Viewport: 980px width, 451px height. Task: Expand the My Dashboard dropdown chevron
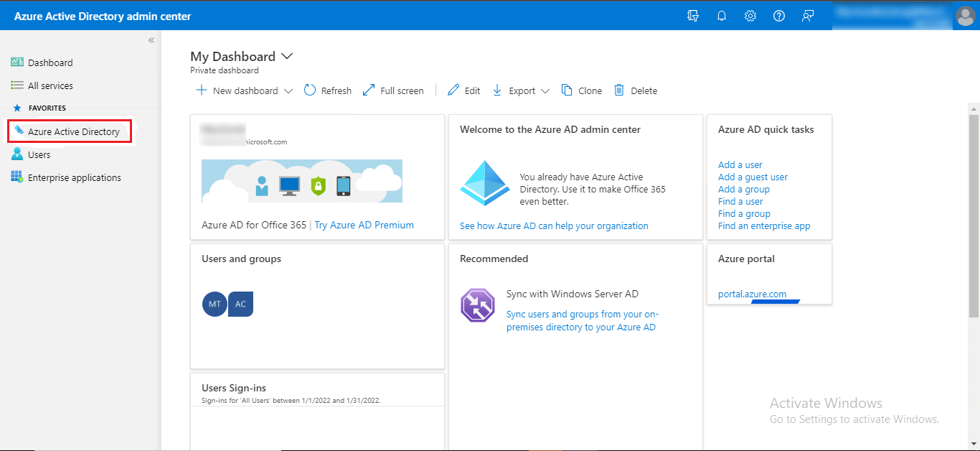tap(288, 56)
